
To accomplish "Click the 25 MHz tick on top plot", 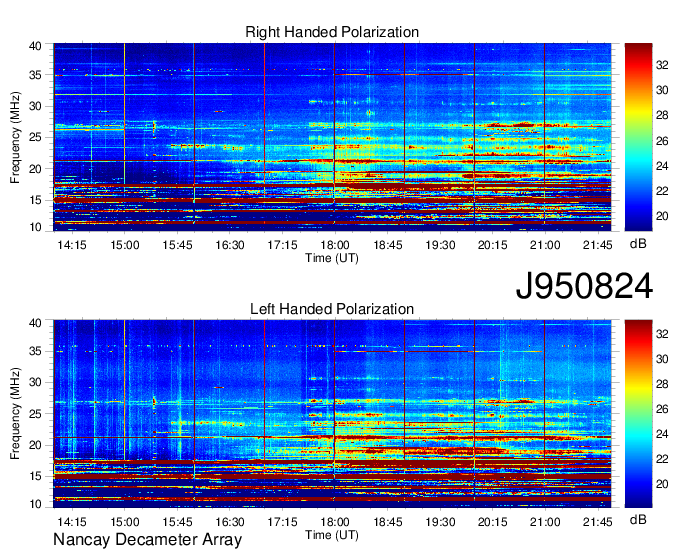I will click(35, 137).
